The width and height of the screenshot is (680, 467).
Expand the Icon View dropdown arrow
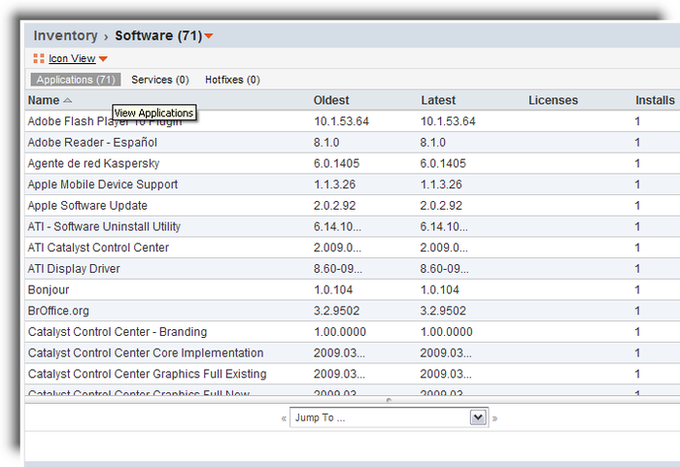[103, 59]
